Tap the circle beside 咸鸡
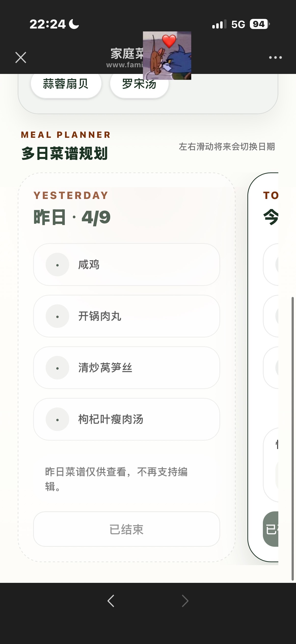Screen dimensions: 296x644 pyautogui.click(x=57, y=265)
